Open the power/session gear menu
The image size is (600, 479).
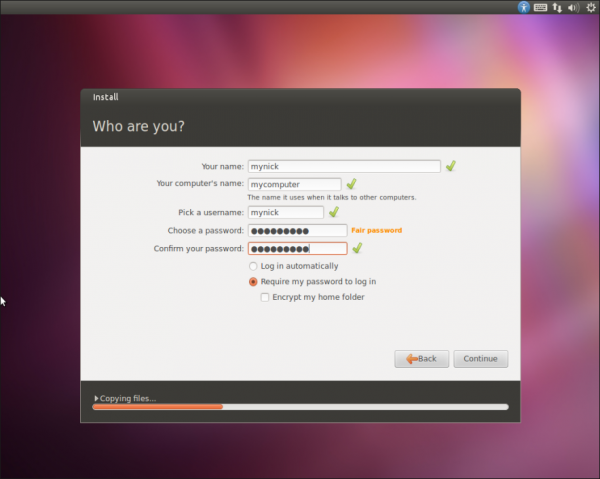(x=590, y=7)
